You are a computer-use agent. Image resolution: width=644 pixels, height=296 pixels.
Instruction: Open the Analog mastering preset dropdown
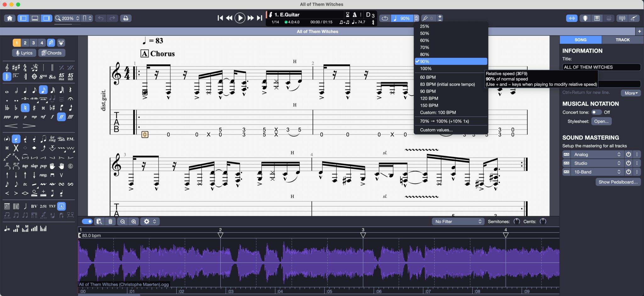point(597,154)
